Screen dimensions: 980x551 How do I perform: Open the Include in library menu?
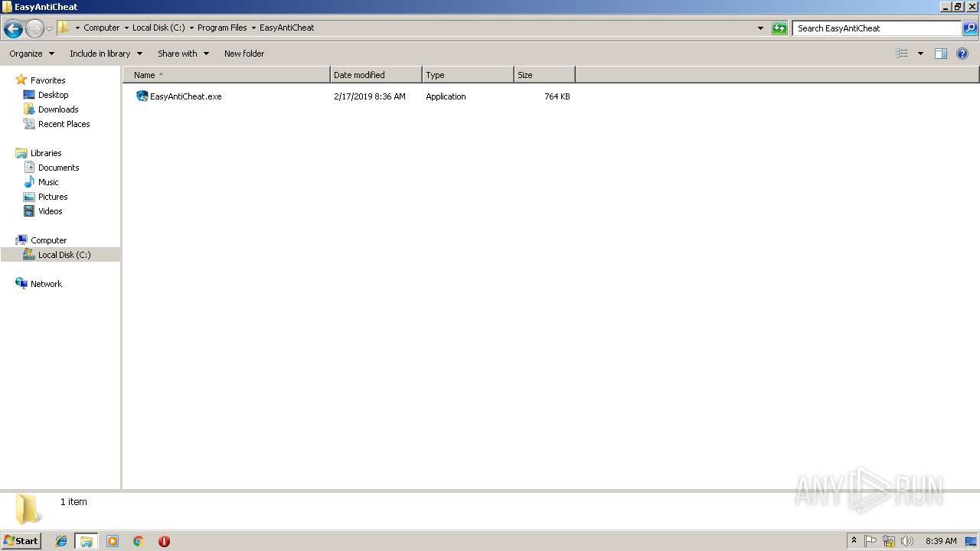[x=106, y=54]
